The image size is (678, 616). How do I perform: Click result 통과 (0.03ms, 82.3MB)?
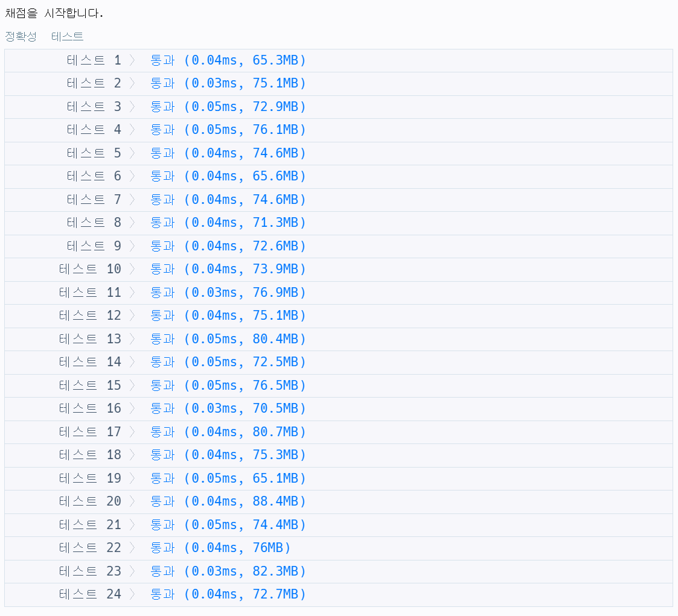tap(228, 571)
